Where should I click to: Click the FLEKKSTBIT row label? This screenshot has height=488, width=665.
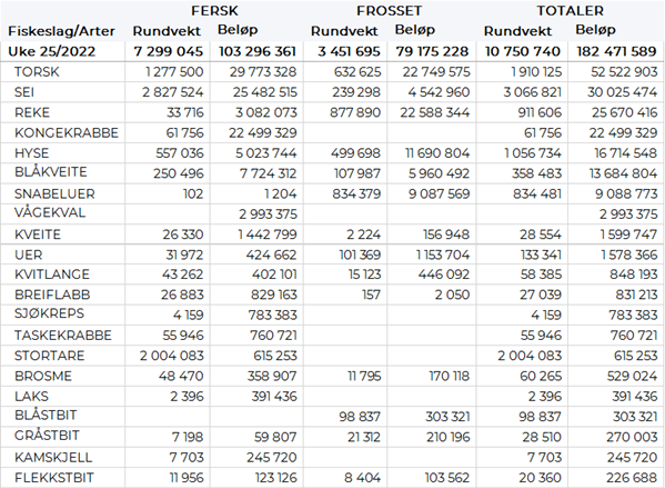tap(55, 476)
